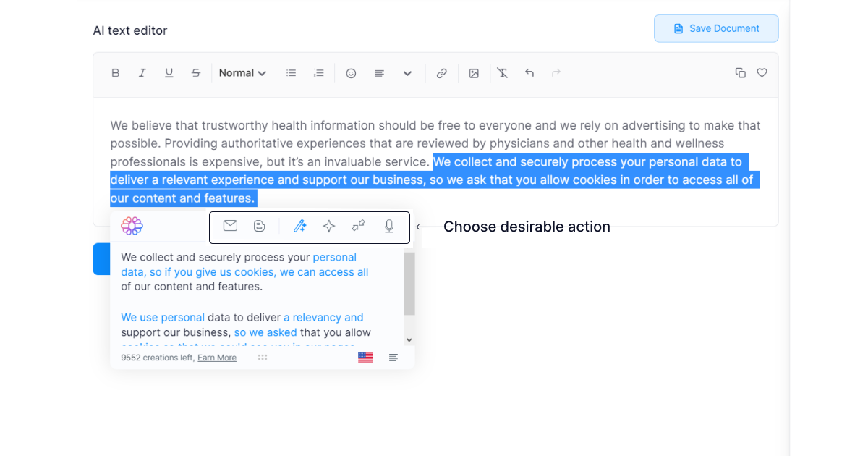This screenshot has height=456, width=868.
Task: Favorite the document with the heart icon
Action: coord(762,73)
